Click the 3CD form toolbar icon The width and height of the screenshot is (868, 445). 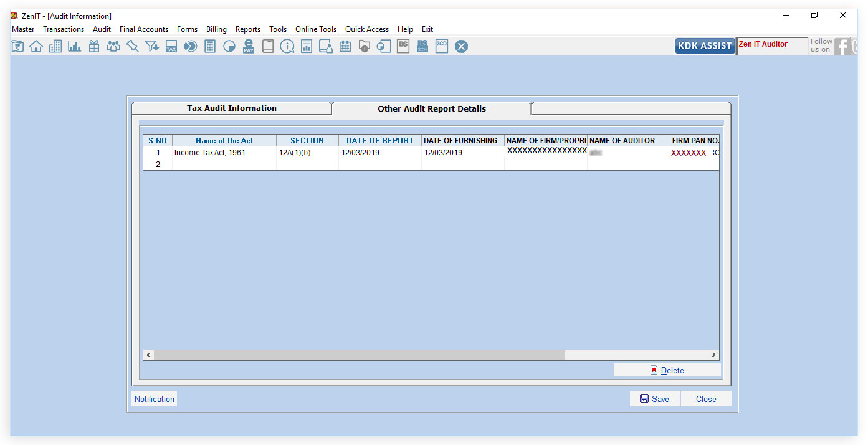point(442,46)
